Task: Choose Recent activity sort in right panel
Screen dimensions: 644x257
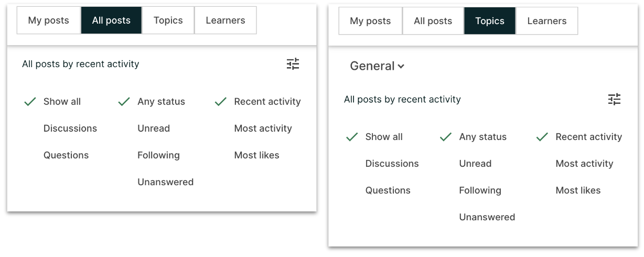Action: 589,137
